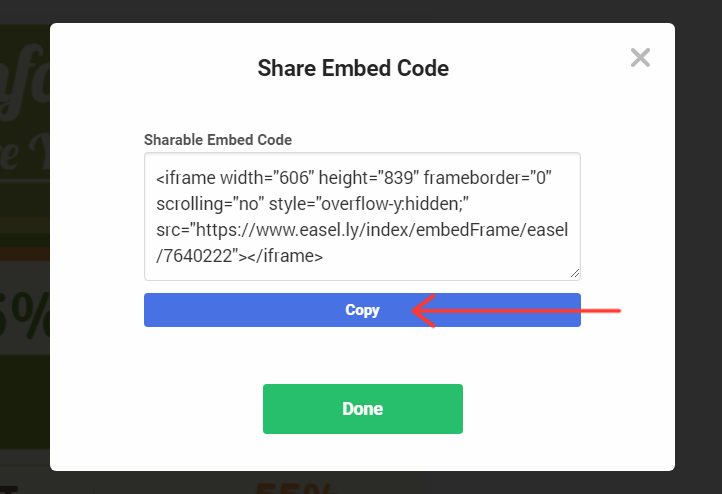The height and width of the screenshot is (494, 722).
Task: Click the dark overlay above the dialog
Action: click(x=361, y=11)
